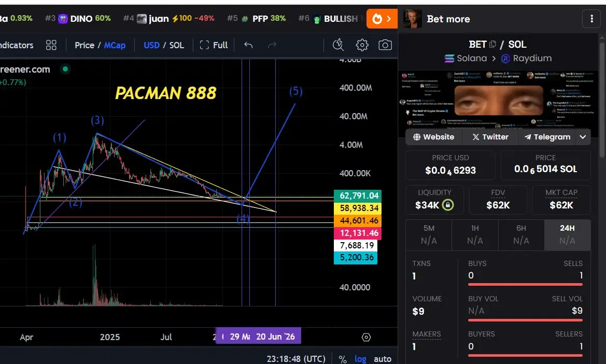Viewport: 606px width, 364px height.
Task: Click the green live status dot
Action: 65,69
